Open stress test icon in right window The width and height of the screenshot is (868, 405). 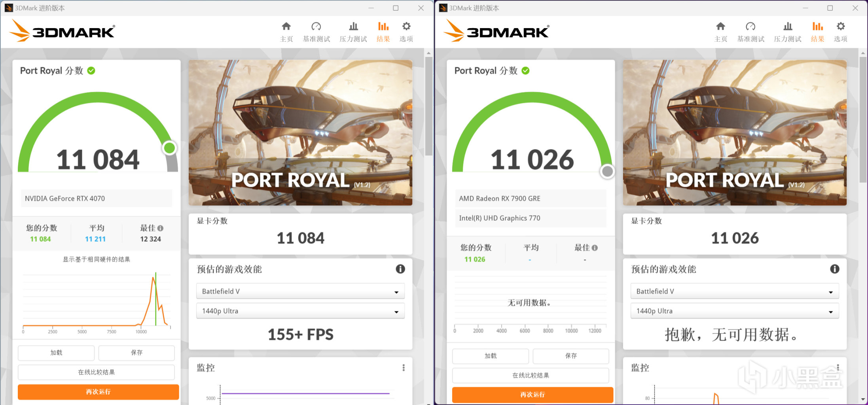[788, 26]
